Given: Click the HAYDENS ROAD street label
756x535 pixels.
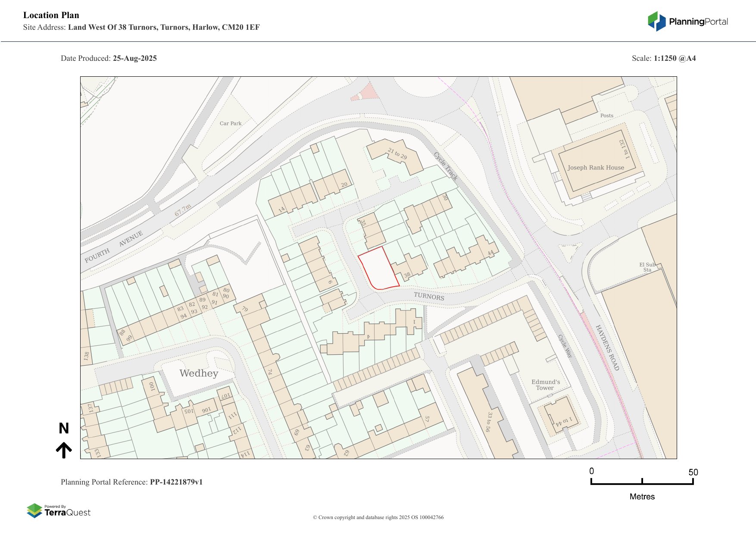Looking at the screenshot, I should (607, 347).
